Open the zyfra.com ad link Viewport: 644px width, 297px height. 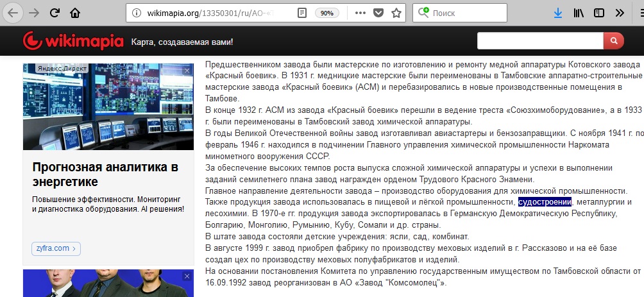pyautogui.click(x=56, y=248)
